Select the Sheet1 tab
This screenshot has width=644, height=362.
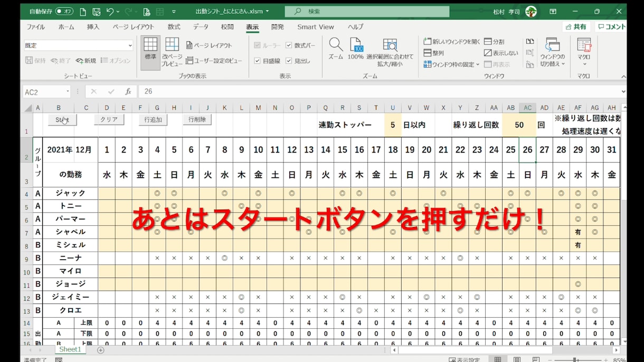point(70,349)
